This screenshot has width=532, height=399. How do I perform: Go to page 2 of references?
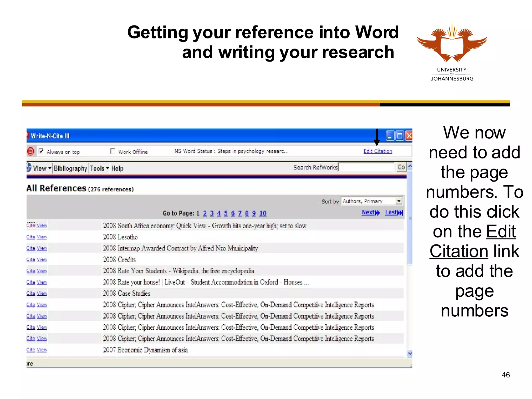point(205,214)
